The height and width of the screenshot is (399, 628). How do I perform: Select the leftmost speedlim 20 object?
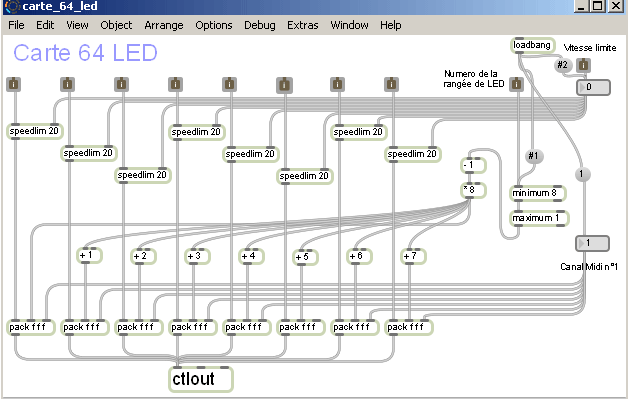[x=34, y=131]
